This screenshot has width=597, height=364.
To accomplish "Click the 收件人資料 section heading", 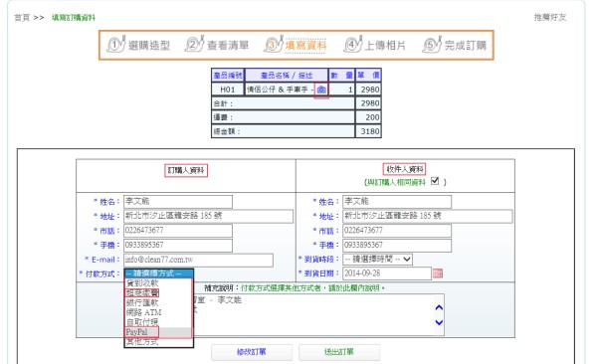I will pyautogui.click(x=404, y=169).
